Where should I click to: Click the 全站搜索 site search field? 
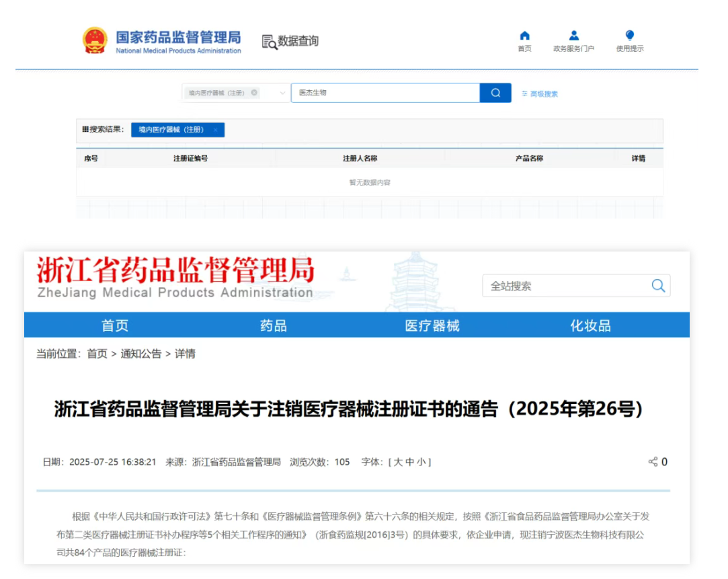565,286
